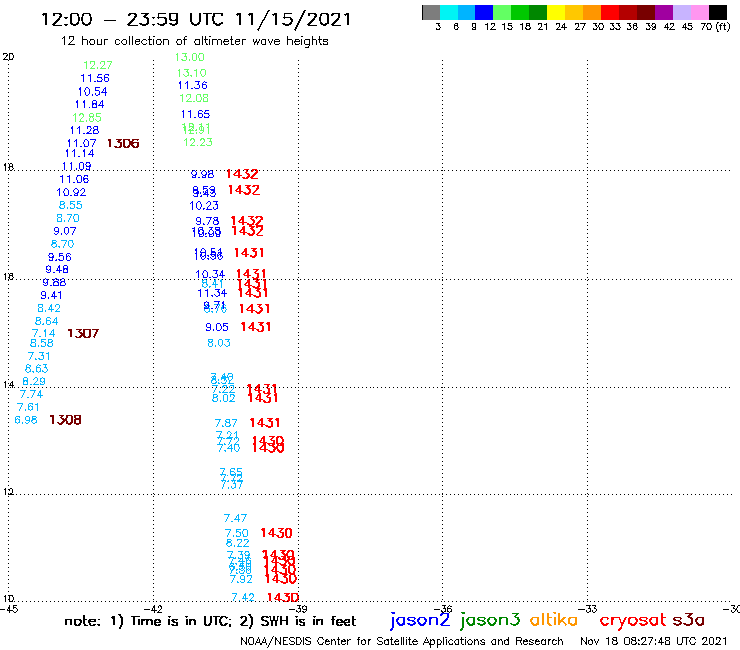
Task: Click the lavender legend swatch
Action: click(681, 12)
